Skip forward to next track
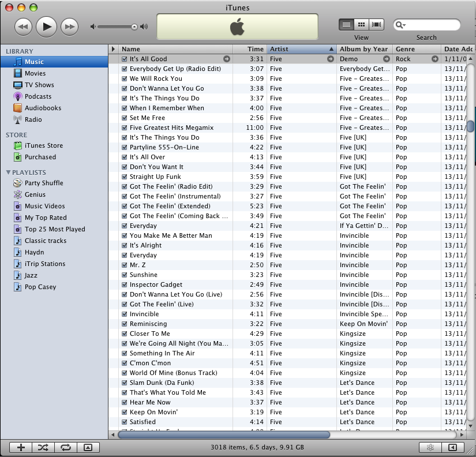The image size is (476, 457). (x=69, y=27)
